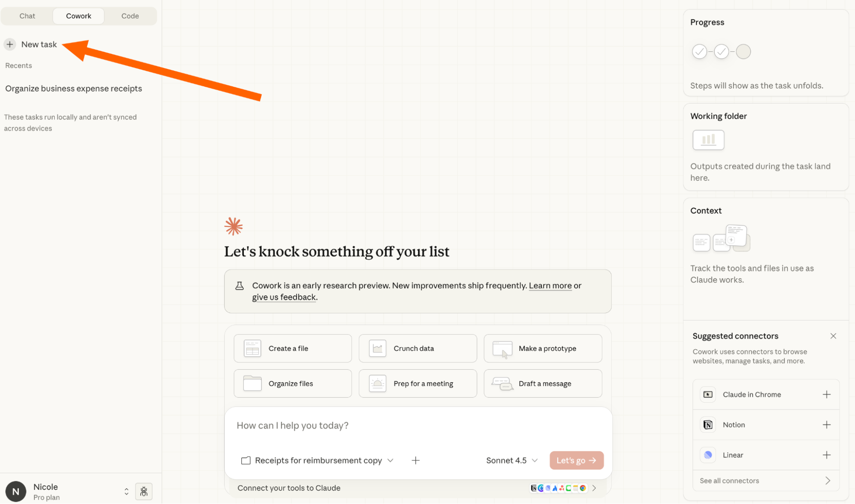Add the Claude in Chrome connector
This screenshot has height=504, width=855.
[x=826, y=395]
